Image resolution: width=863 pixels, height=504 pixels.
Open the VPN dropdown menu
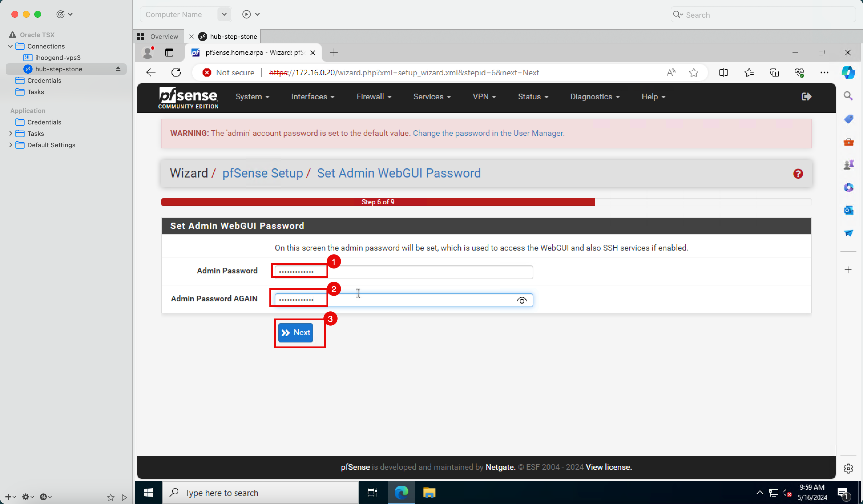(483, 96)
